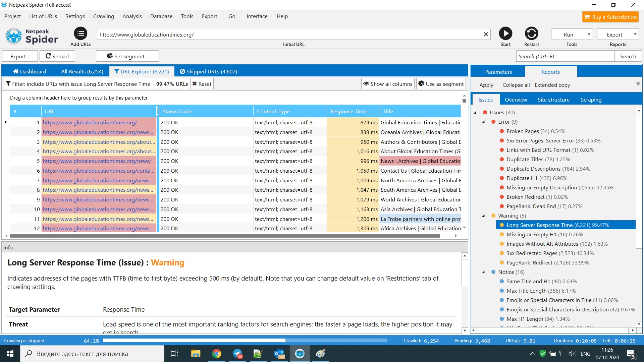Select Max Title Length (386) notice

click(x=541, y=291)
